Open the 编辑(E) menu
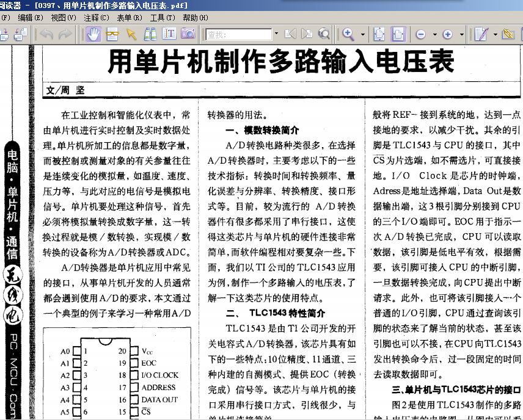This screenshot has width=523, height=420. (31, 18)
